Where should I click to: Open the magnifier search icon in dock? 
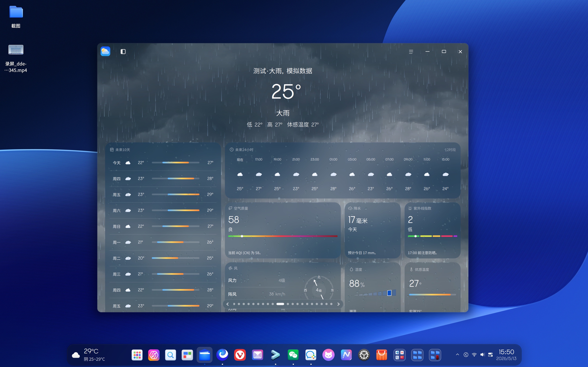pyautogui.click(x=170, y=355)
